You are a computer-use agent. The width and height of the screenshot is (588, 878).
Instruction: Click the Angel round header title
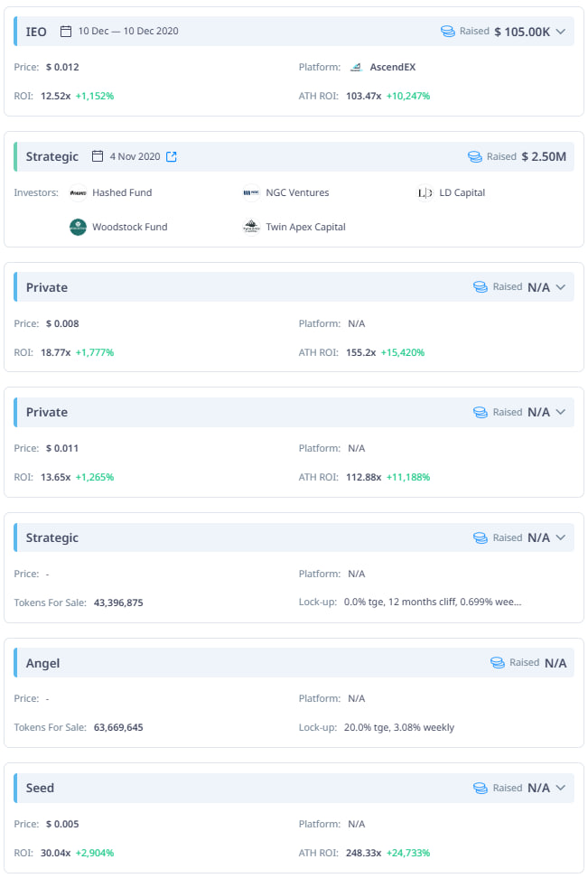[x=43, y=663]
